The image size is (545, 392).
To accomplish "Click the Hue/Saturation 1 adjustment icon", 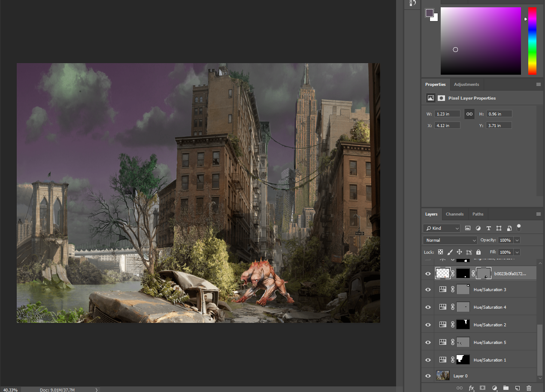I will (x=443, y=360).
